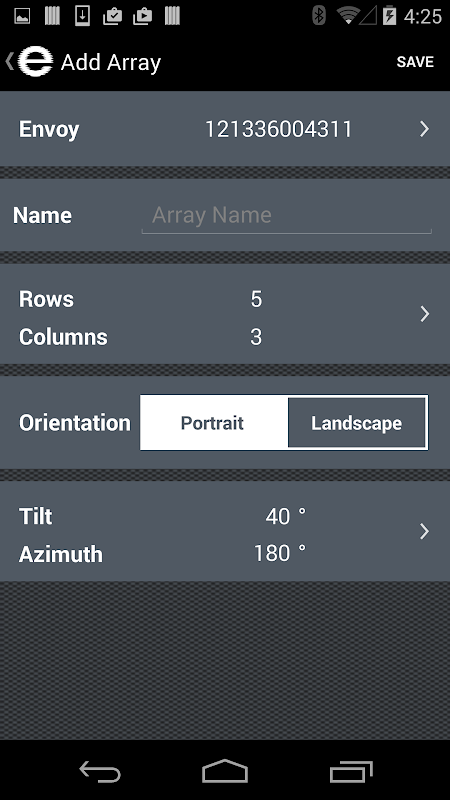450x800 pixels.
Task: Tap the Wi-Fi signal status icon
Action: tap(348, 16)
